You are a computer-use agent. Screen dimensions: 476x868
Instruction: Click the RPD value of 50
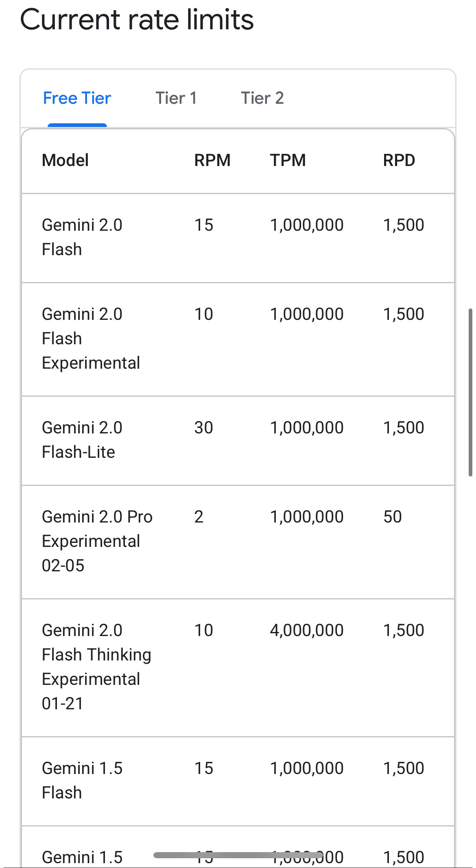(392, 517)
